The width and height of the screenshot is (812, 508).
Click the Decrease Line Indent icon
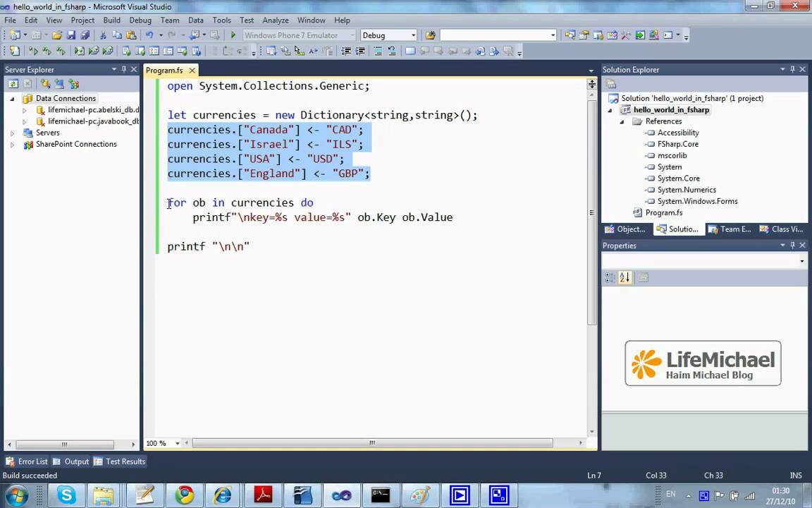tap(346, 51)
